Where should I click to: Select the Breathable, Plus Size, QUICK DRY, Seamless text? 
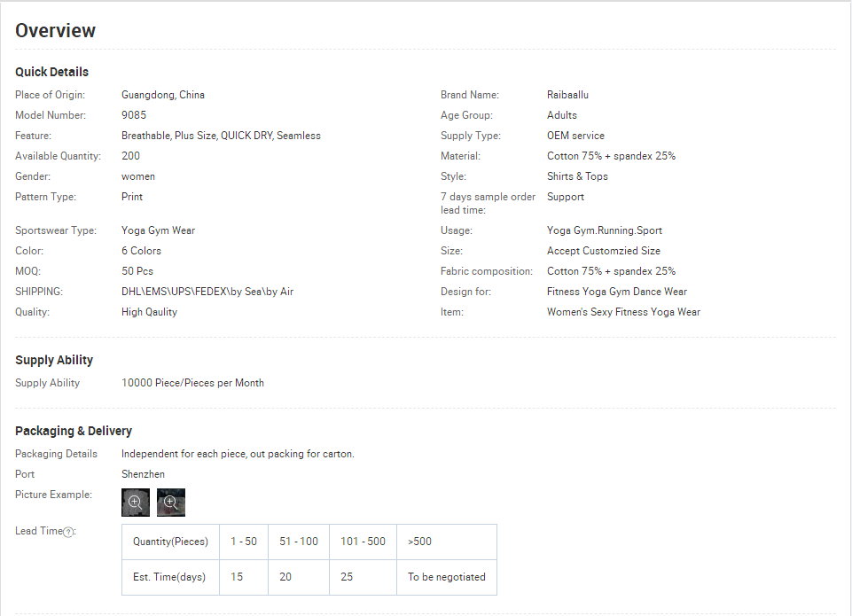[221, 136]
